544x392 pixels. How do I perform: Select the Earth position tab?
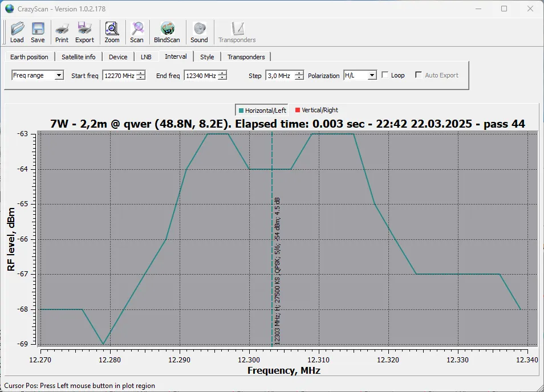pos(29,57)
